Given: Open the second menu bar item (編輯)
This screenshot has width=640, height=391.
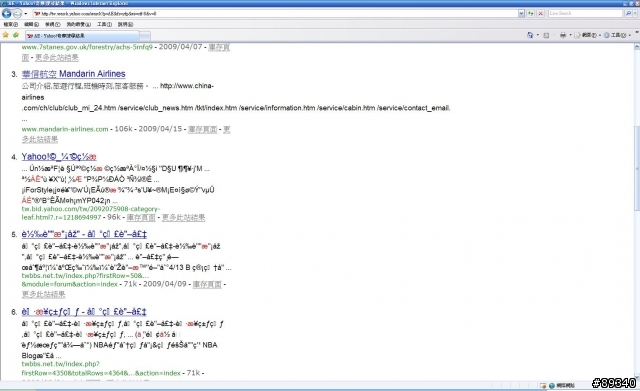Looking at the screenshot, I should point(31,24).
